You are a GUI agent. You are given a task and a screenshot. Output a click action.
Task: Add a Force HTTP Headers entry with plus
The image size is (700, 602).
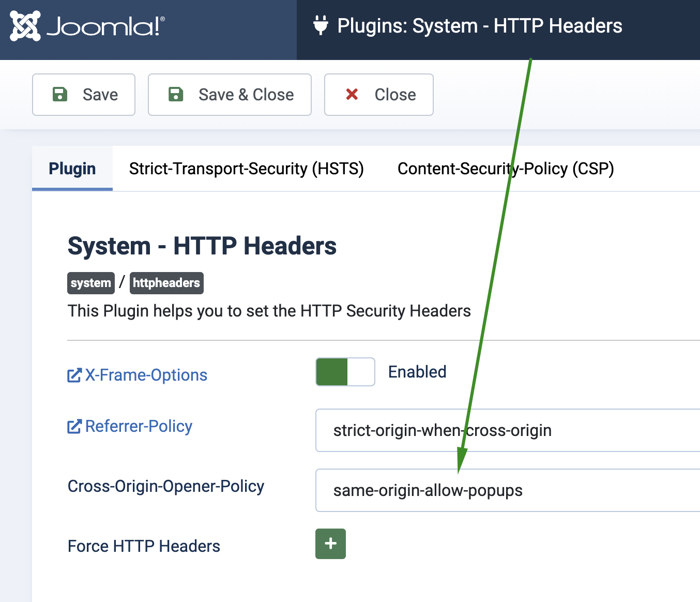tap(330, 544)
